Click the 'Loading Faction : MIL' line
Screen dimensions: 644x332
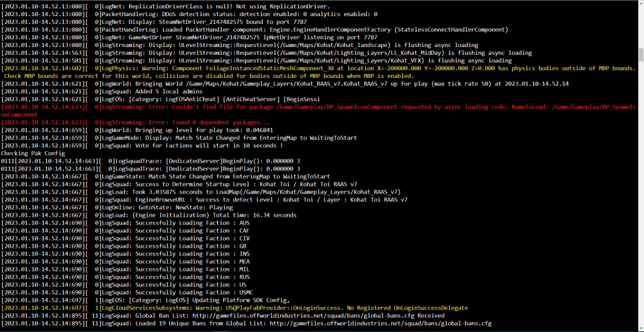coord(126,269)
